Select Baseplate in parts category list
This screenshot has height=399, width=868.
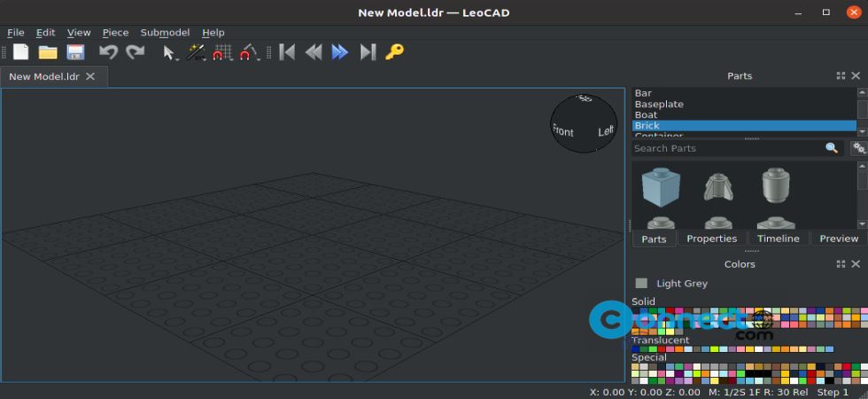coord(659,105)
